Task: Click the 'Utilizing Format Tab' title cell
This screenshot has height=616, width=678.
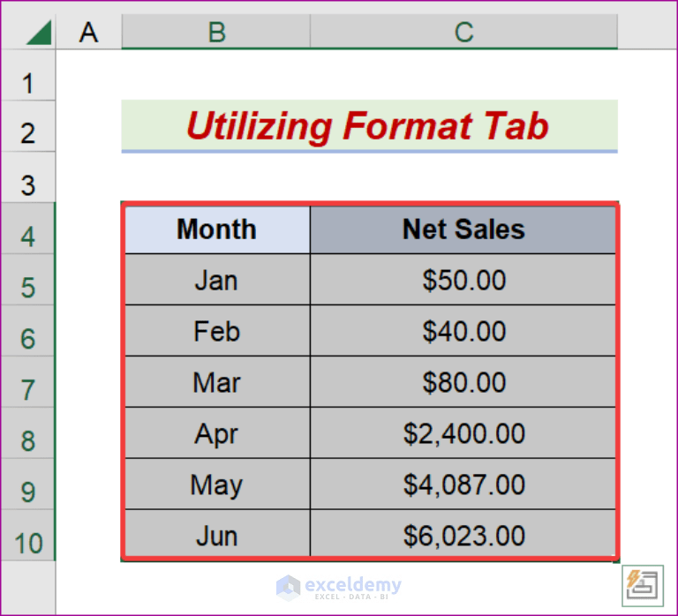Action: tap(369, 126)
